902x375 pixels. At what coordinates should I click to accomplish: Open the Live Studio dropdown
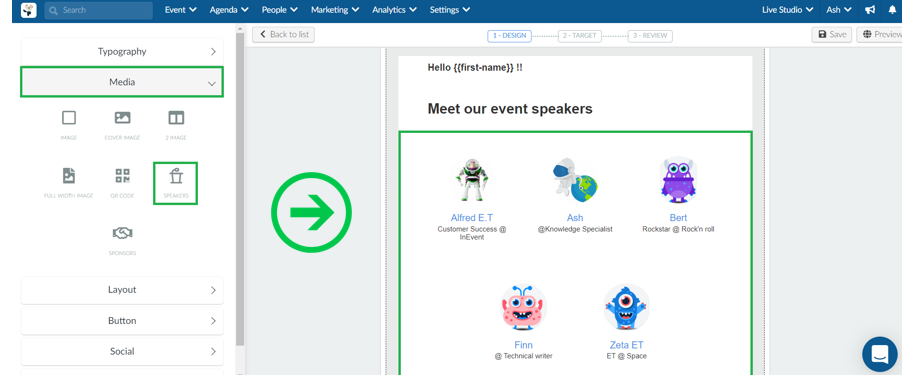pos(788,10)
